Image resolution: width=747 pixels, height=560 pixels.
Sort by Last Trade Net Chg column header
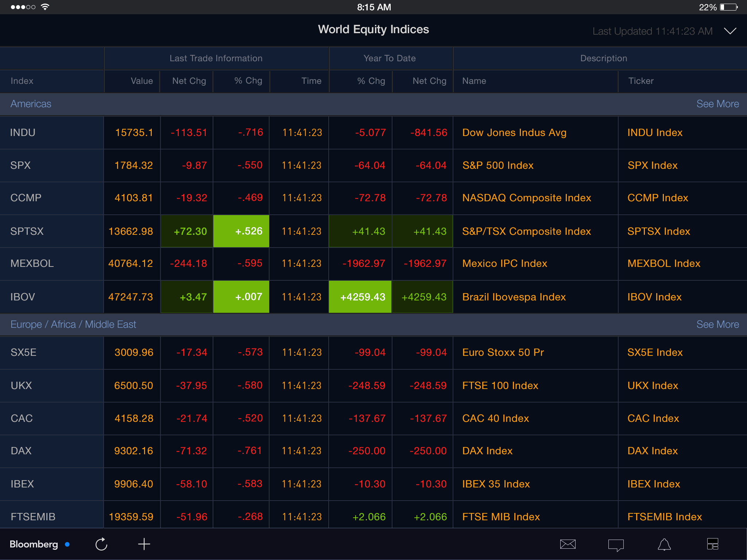[x=189, y=81]
